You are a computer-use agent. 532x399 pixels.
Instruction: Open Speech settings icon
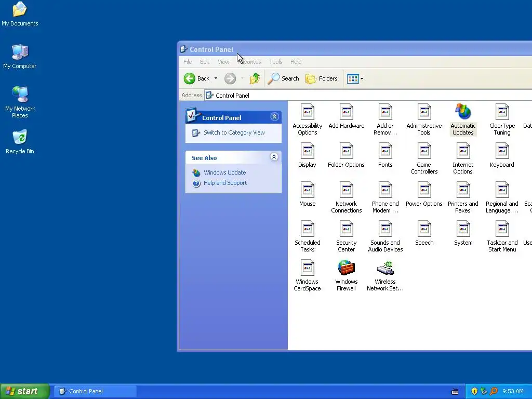424,233
